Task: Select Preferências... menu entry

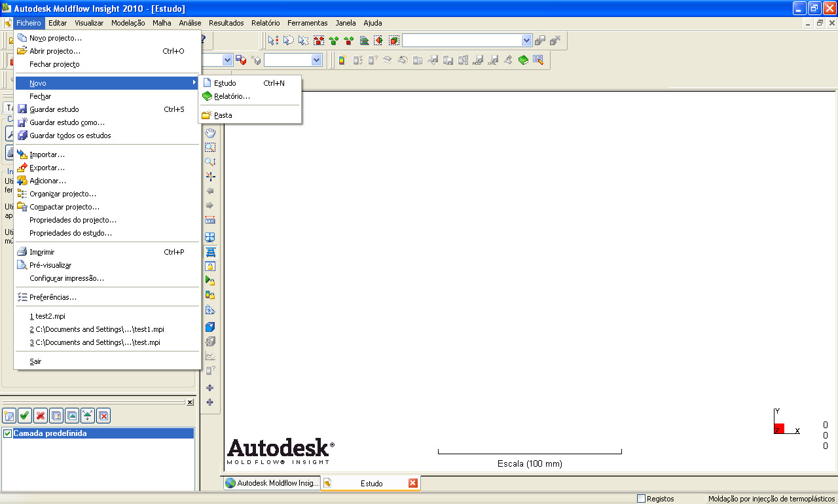Action: (107, 297)
